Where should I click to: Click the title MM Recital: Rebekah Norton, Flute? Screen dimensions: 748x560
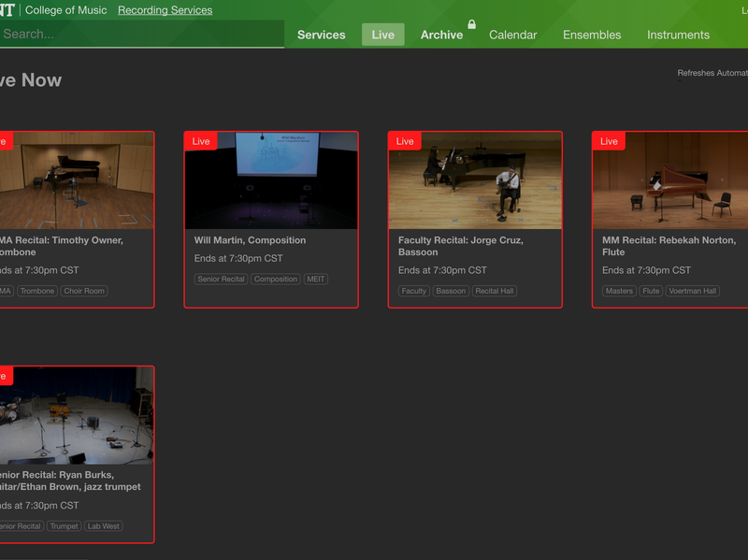click(x=669, y=246)
